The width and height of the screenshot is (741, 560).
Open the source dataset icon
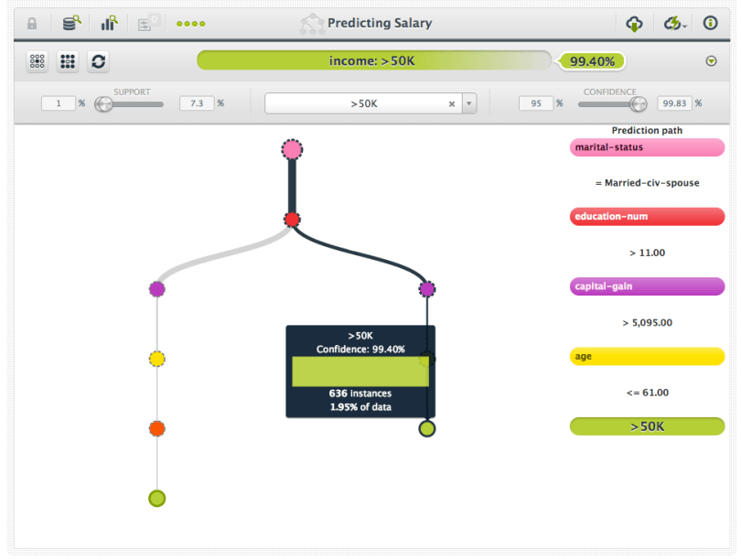pyautogui.click(x=71, y=24)
